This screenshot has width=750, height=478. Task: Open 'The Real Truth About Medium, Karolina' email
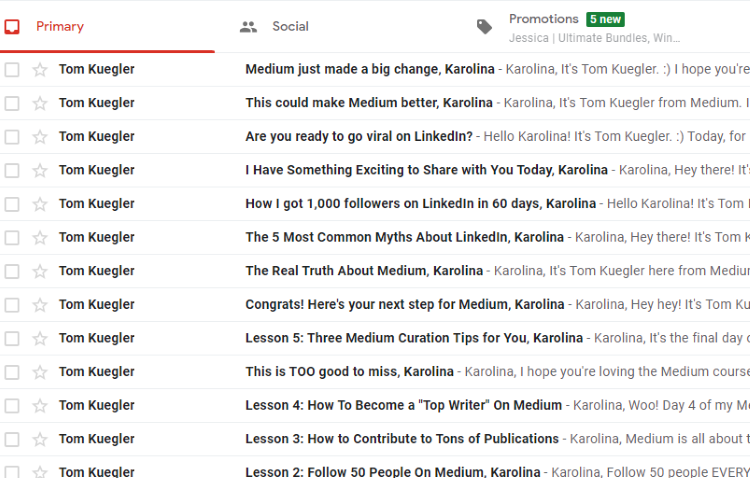[375, 271]
